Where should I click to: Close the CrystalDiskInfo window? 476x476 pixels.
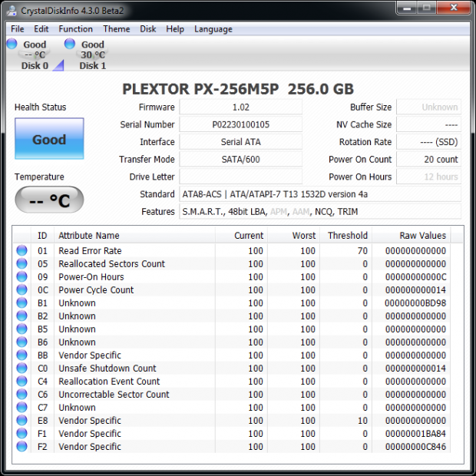[x=454, y=8]
